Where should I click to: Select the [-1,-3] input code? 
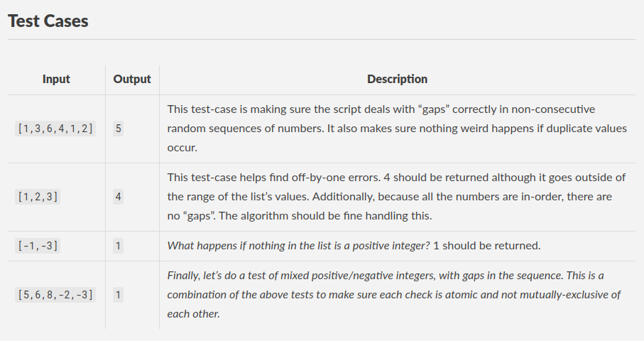click(x=38, y=246)
